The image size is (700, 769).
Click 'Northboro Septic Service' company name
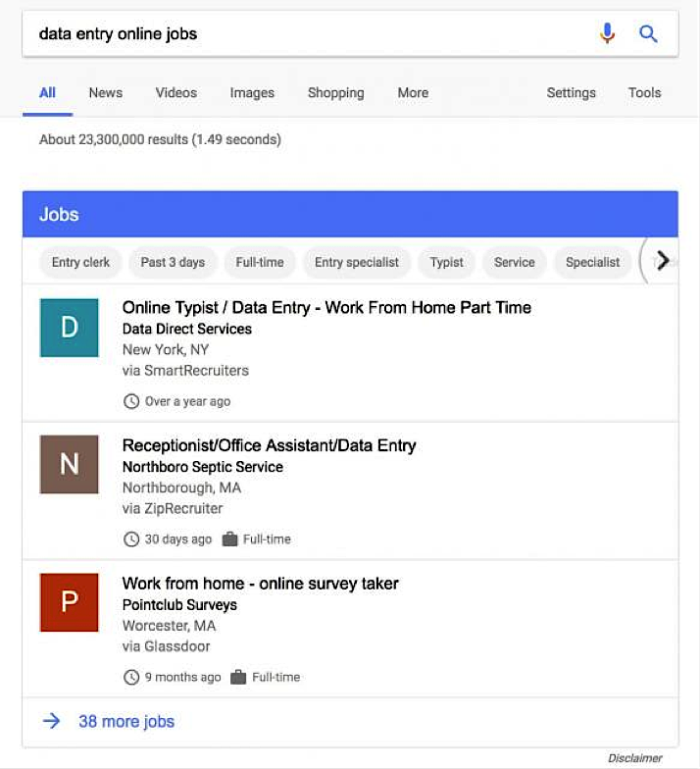203,467
